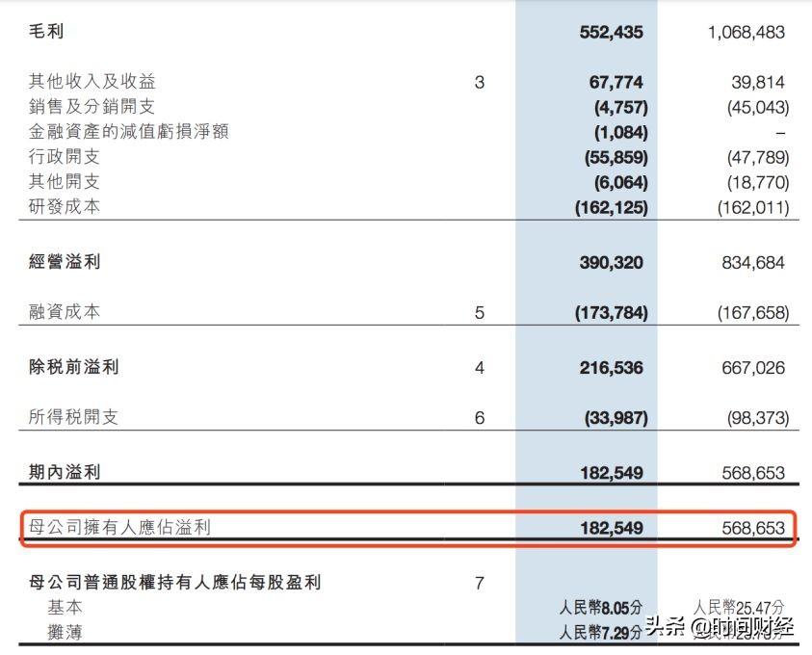Screen dimensions: 812x655
Task: Select gross profit value 552,435
Action: pyautogui.click(x=611, y=32)
